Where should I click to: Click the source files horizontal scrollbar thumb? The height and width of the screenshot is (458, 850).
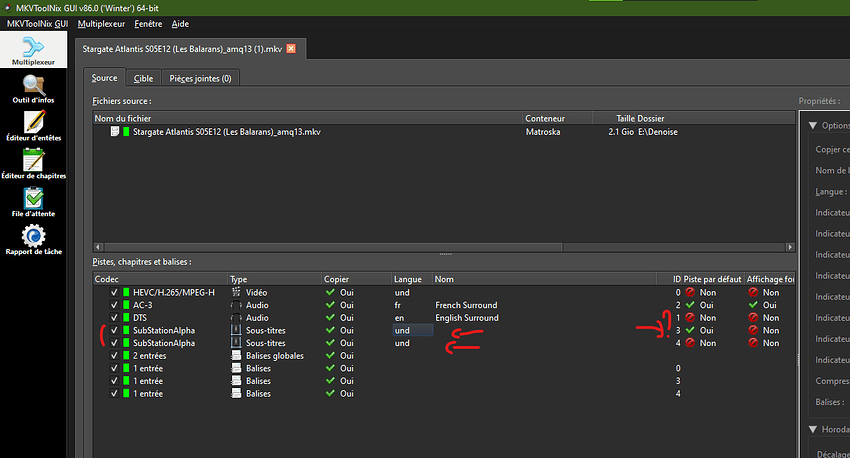[x=332, y=247]
